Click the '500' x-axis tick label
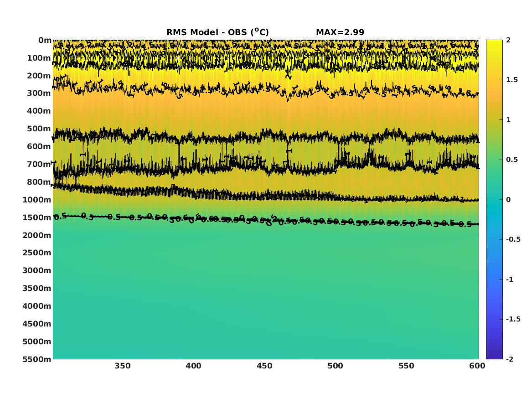Viewport: 532px width, 399px height. tap(335, 366)
